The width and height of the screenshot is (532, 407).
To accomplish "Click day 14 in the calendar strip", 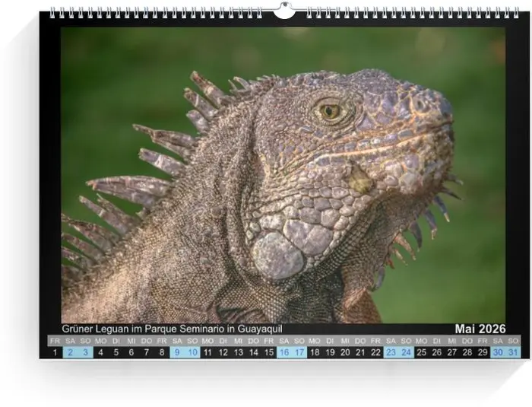I will 253,352.
